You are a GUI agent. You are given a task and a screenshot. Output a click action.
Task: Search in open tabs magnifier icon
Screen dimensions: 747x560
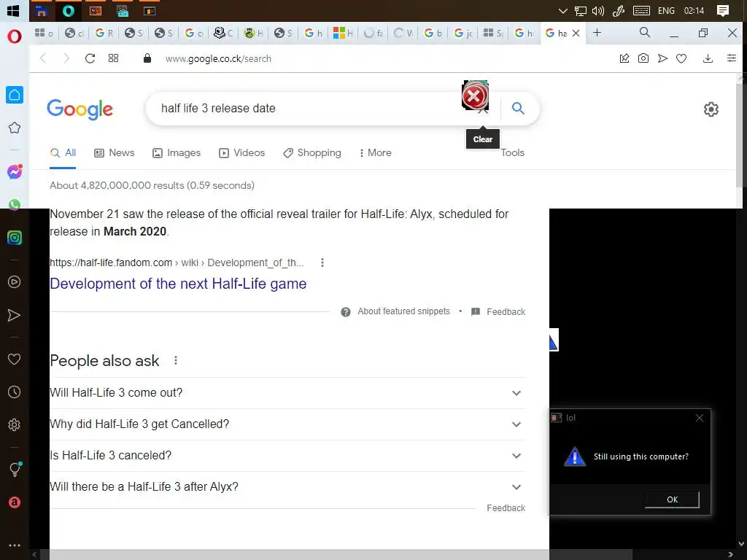(x=645, y=32)
